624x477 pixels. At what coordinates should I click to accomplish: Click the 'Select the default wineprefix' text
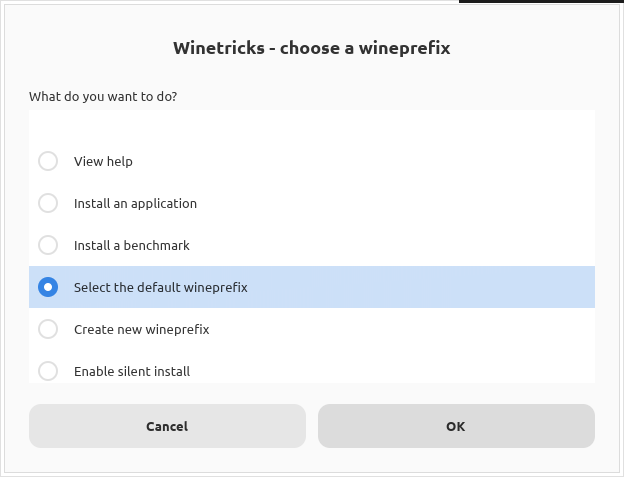coord(160,287)
